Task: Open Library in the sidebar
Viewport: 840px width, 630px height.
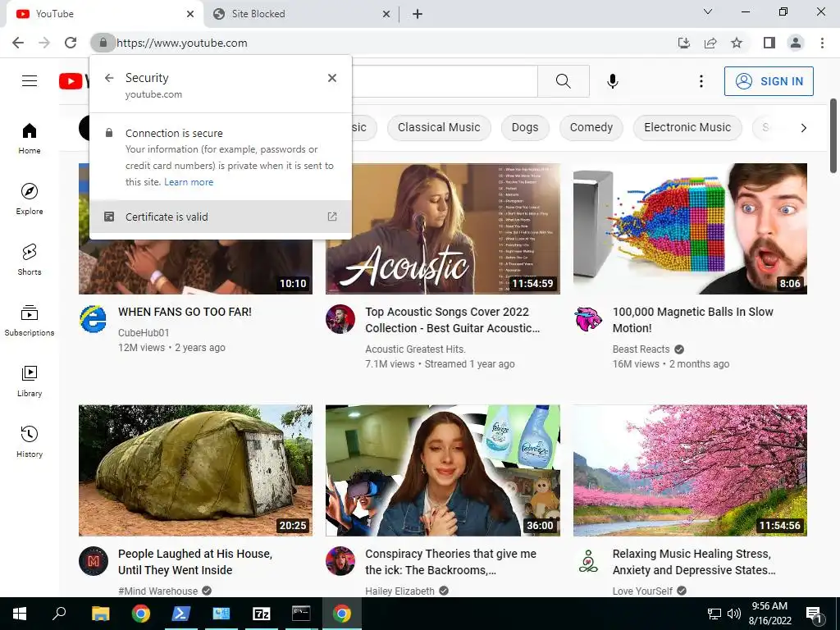Action: [30, 381]
